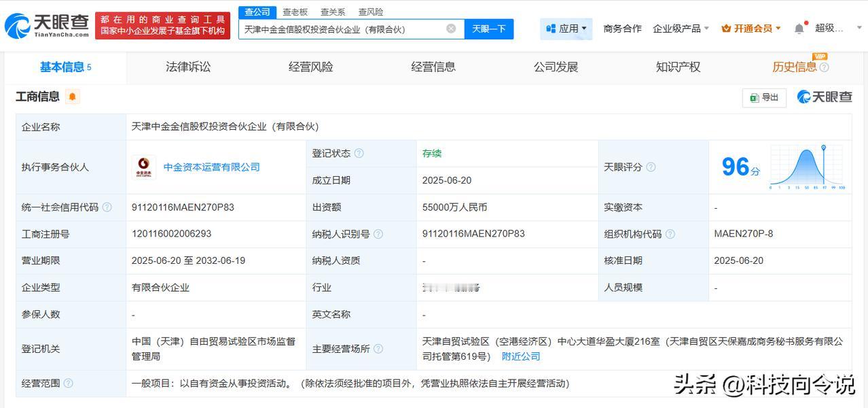Select the 查关系 search tab
Screen dimensions: 868x408
[x=333, y=12]
